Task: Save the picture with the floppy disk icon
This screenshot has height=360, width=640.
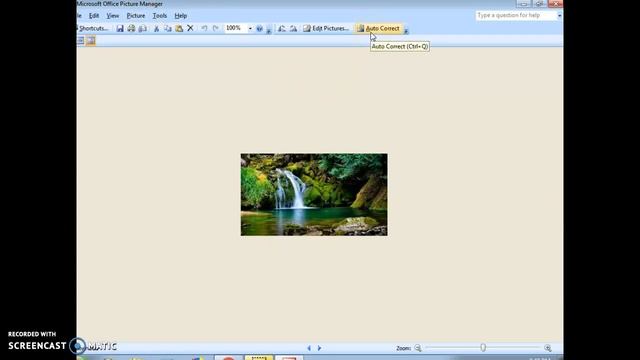Action: [120, 29]
